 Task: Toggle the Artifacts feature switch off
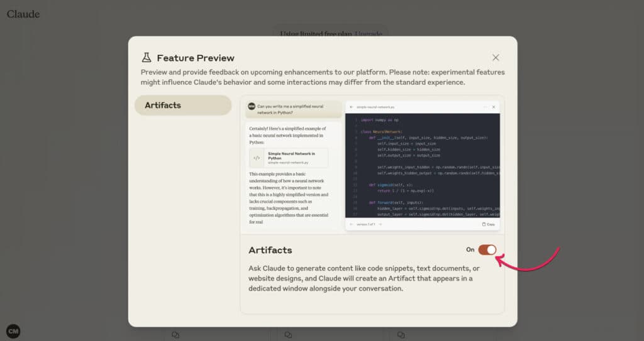point(487,249)
